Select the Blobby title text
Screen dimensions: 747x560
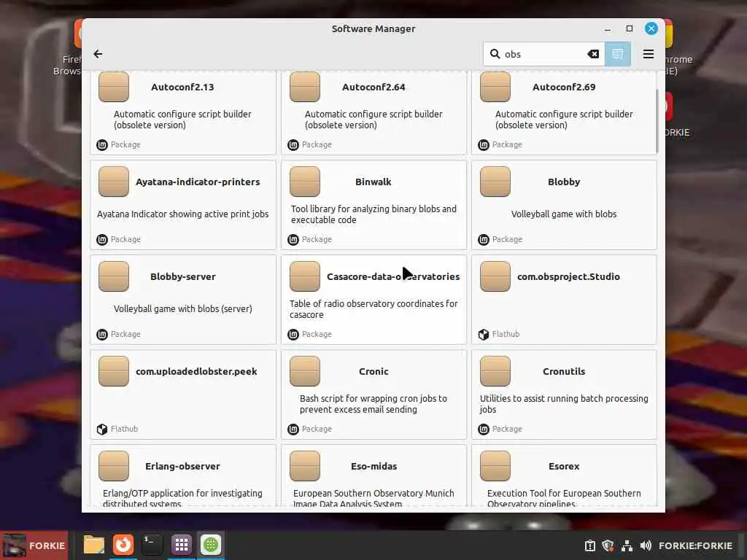[x=564, y=182]
